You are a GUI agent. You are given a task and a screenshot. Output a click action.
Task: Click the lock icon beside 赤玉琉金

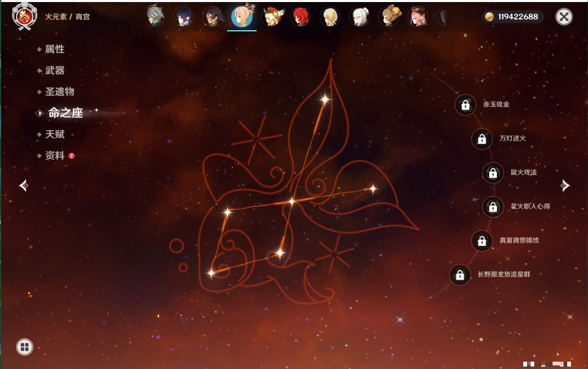(465, 105)
